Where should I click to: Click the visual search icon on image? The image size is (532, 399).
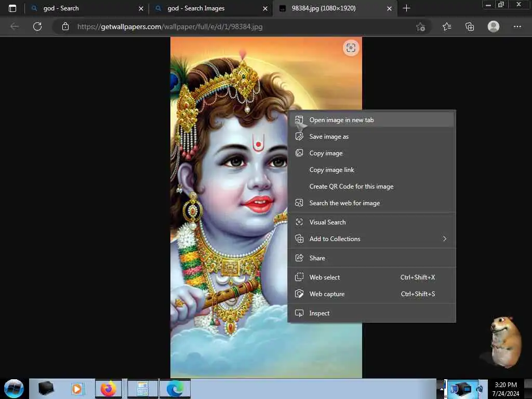click(351, 48)
